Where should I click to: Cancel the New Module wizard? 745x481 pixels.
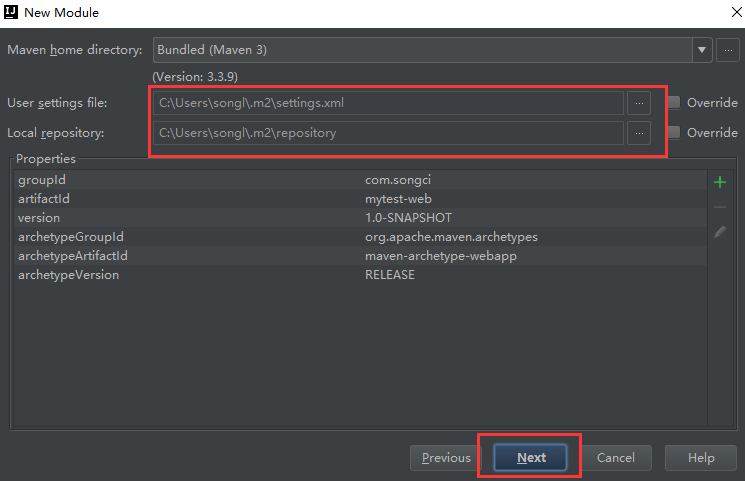(616, 458)
